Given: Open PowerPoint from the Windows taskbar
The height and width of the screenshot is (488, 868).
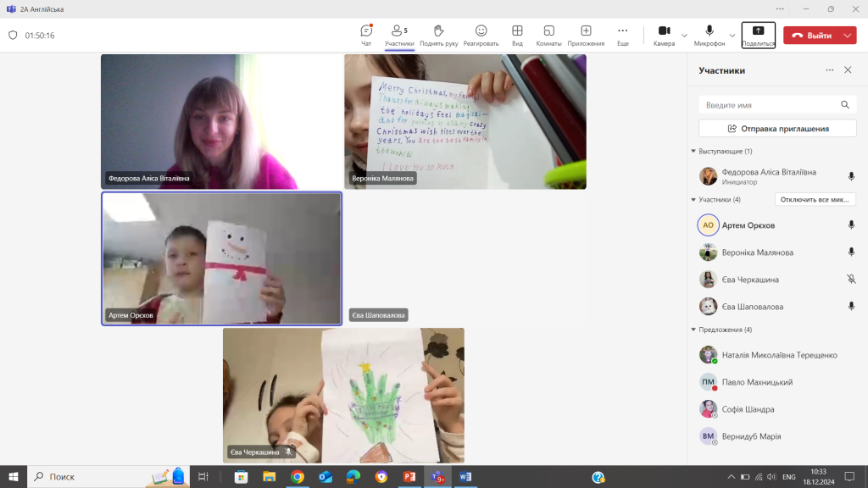Looking at the screenshot, I should point(409,477).
